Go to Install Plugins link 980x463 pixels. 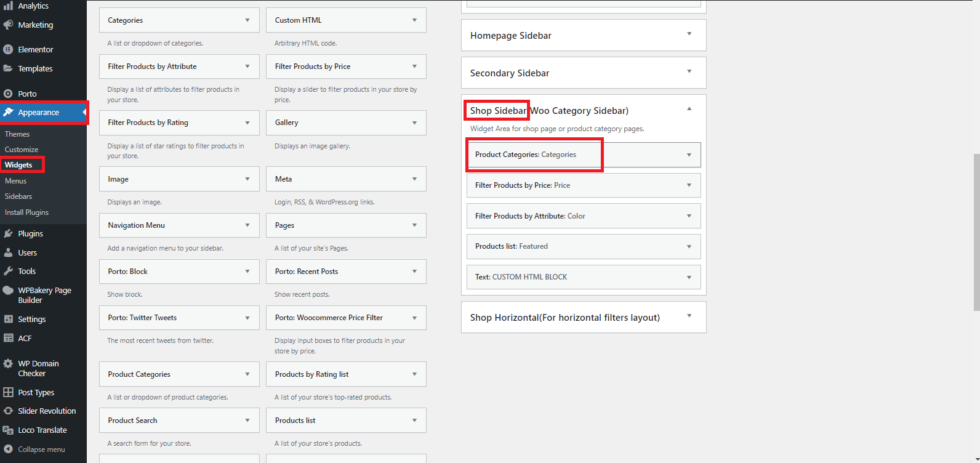(x=26, y=212)
